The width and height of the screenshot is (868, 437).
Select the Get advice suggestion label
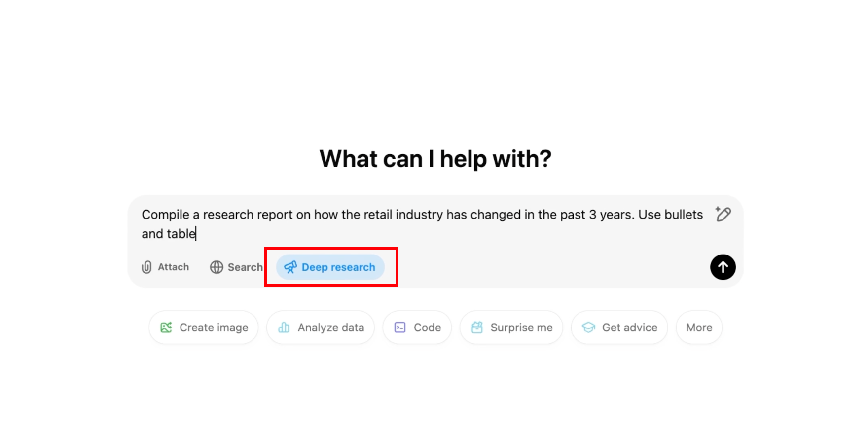(629, 328)
